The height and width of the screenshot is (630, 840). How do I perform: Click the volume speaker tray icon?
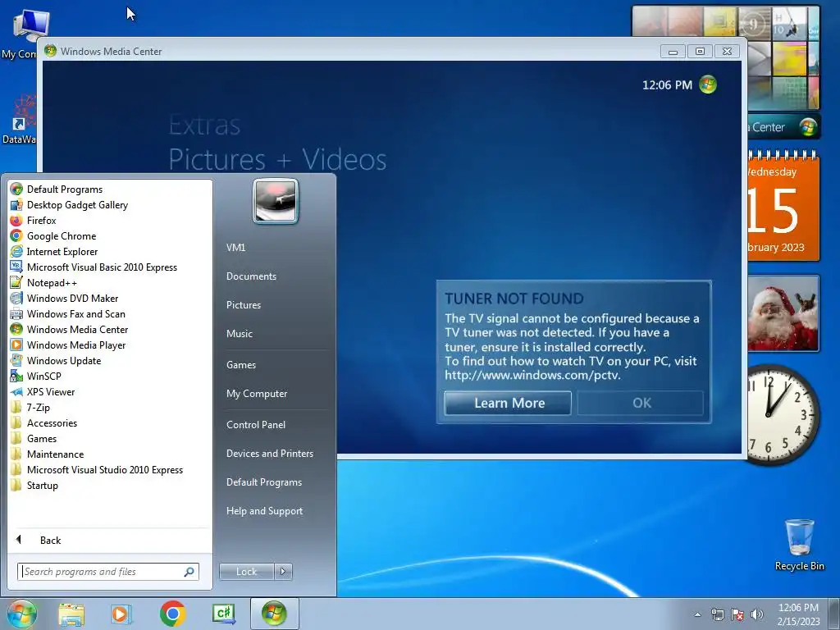(x=757, y=614)
